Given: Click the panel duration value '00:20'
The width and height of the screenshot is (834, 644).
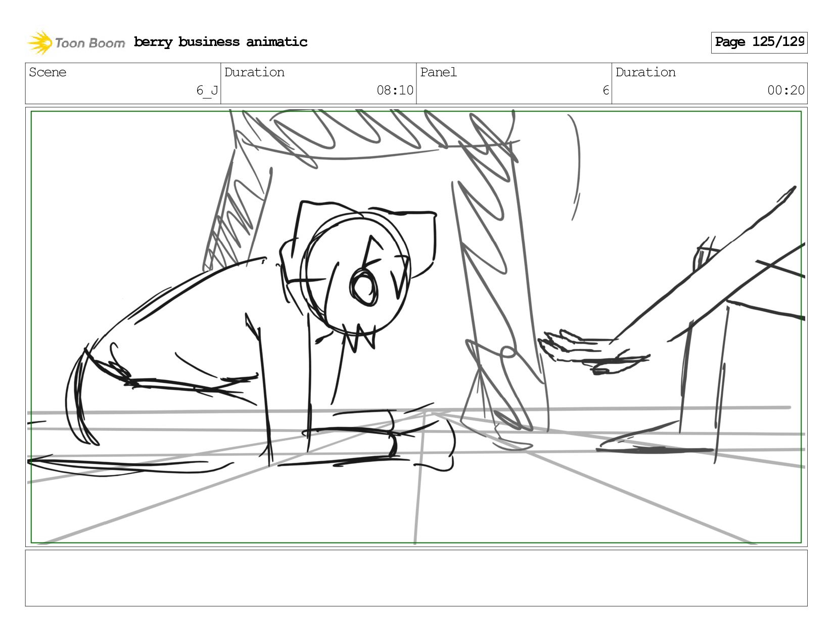Looking at the screenshot, I should click(x=786, y=90).
